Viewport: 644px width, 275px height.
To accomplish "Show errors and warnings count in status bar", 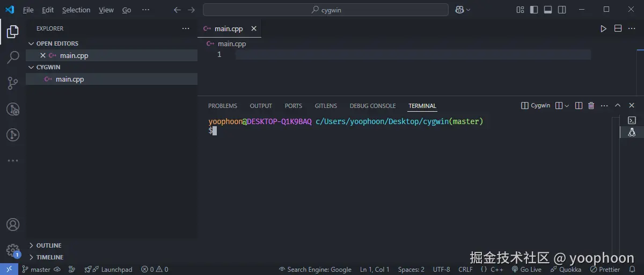I will coord(155,269).
